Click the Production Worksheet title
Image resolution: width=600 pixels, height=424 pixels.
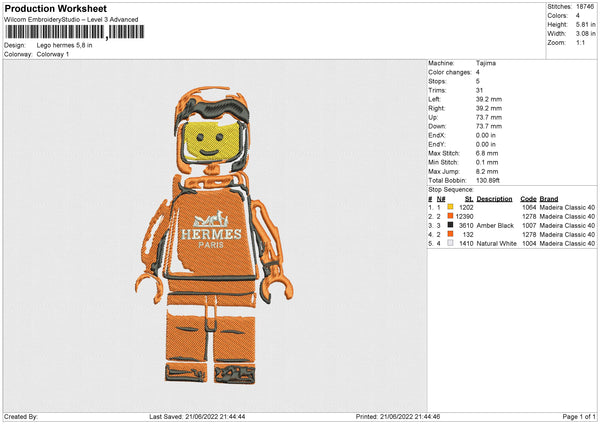pos(55,8)
